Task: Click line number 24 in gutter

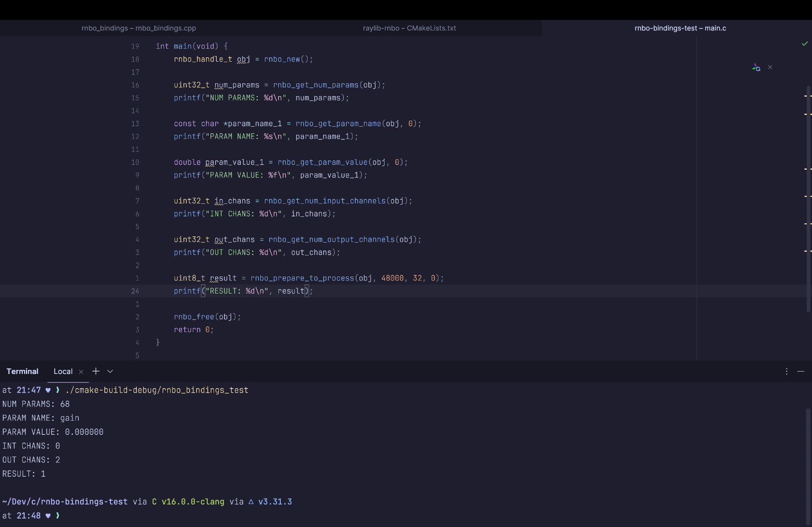Action: point(135,291)
